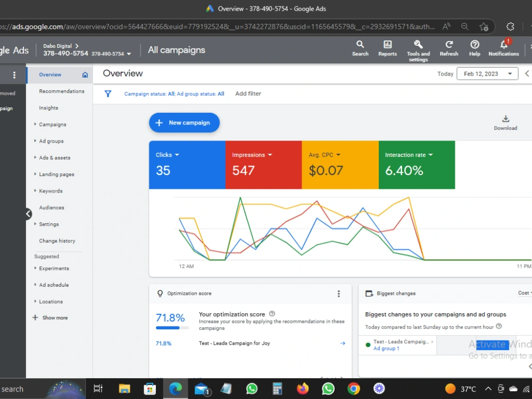Open Microsoft Edge taskbar icon
This screenshot has height=399, width=532.
pyautogui.click(x=176, y=389)
